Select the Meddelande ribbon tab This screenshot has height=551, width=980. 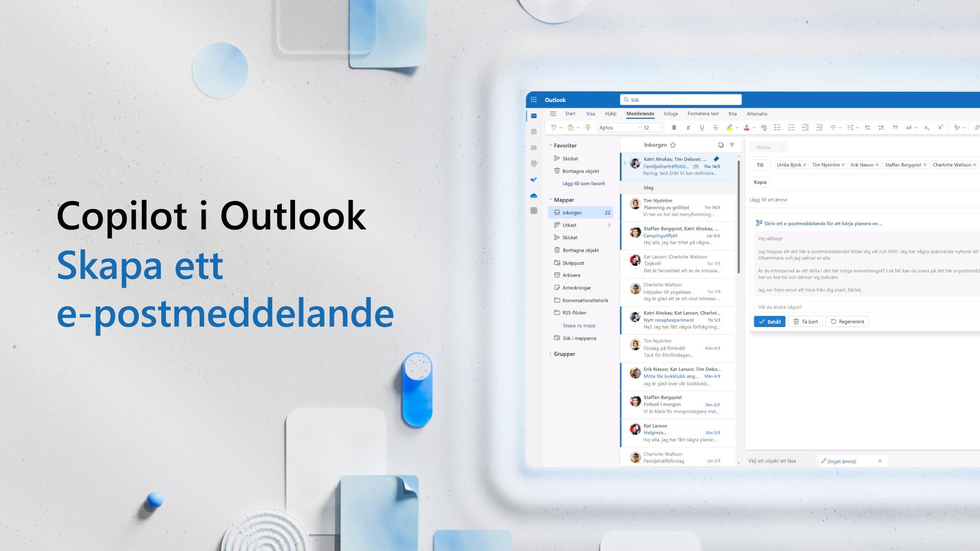tap(640, 113)
